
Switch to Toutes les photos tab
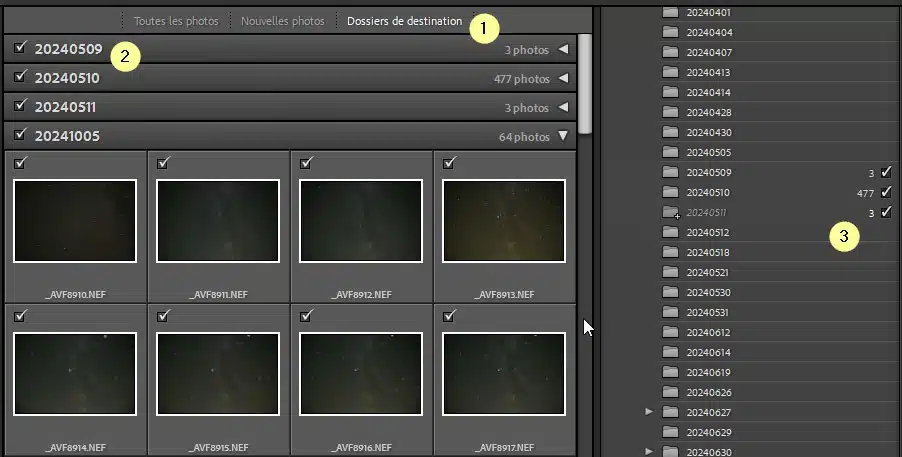coord(176,21)
